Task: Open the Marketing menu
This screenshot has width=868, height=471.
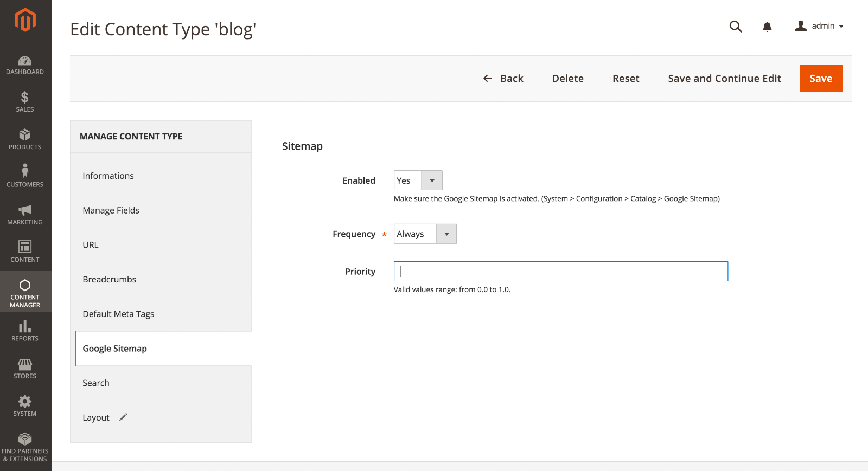Action: coord(25,215)
